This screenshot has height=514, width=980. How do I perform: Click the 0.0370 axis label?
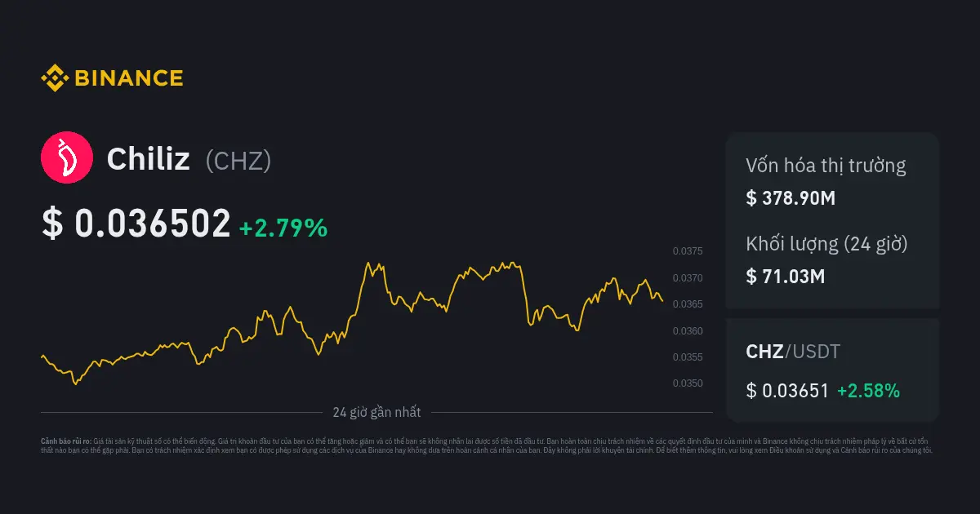tap(687, 278)
